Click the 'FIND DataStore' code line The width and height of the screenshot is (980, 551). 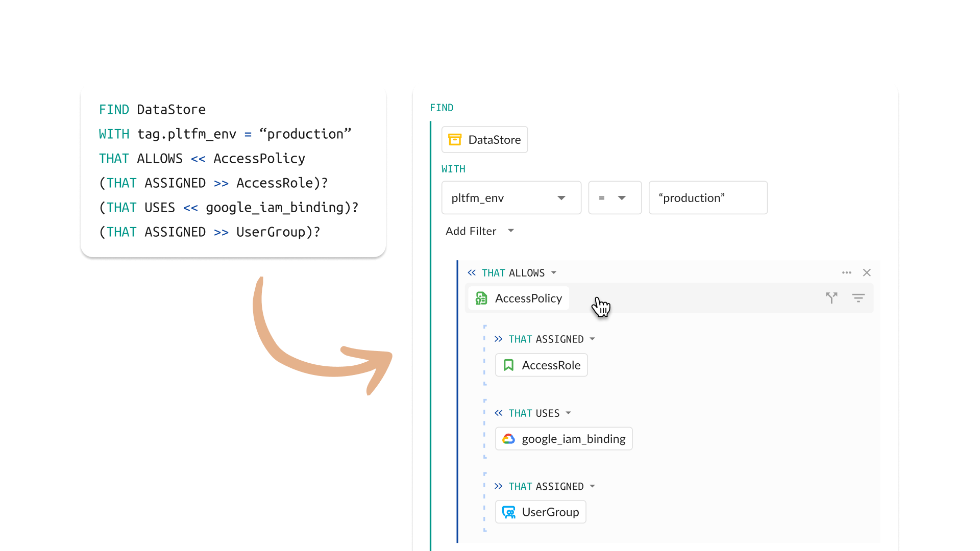click(x=152, y=110)
